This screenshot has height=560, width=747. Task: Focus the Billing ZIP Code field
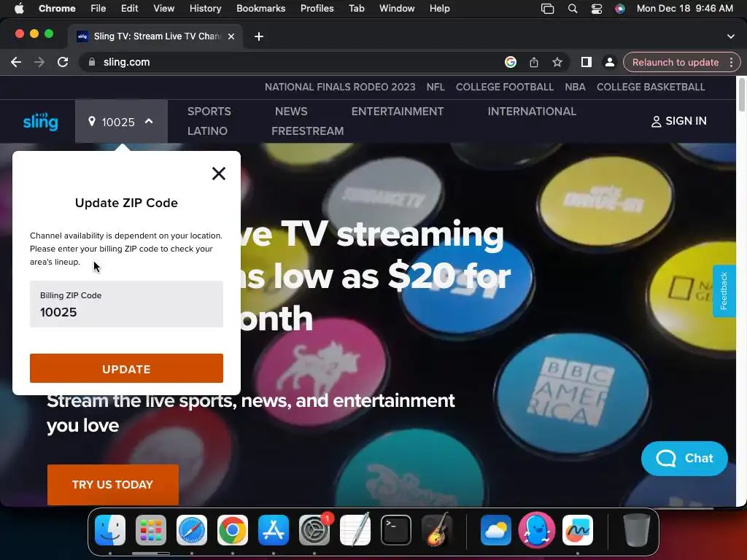[126, 304]
